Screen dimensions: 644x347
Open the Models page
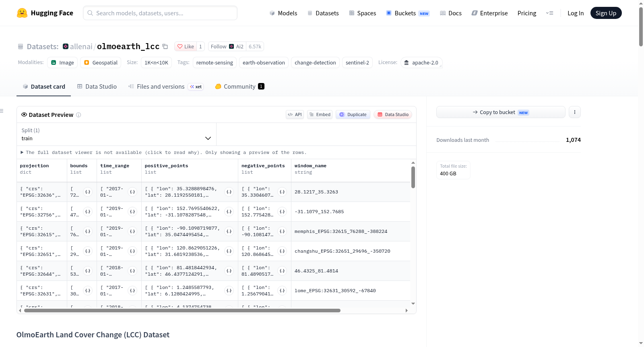[283, 13]
